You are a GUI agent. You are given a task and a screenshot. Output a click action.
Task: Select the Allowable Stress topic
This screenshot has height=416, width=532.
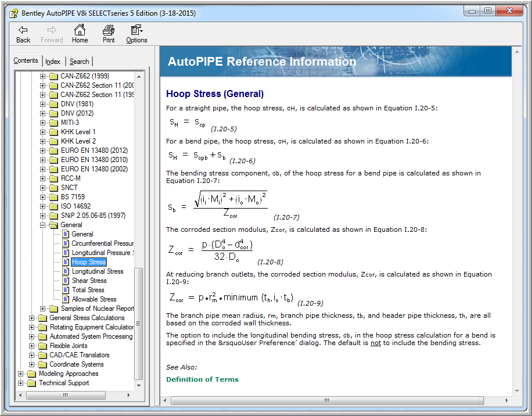[x=94, y=299]
